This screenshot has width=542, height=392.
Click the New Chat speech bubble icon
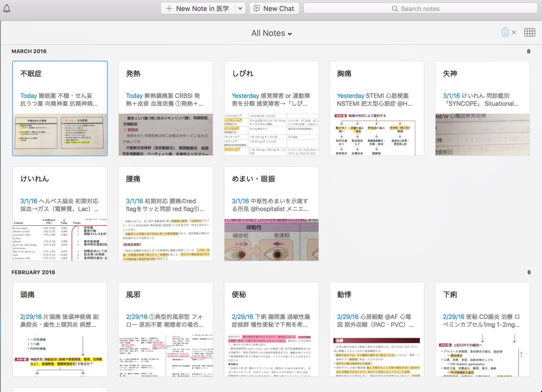[257, 9]
